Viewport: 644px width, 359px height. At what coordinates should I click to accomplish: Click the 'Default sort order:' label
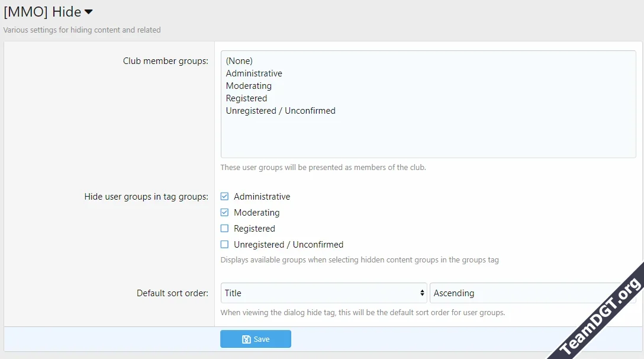click(172, 293)
